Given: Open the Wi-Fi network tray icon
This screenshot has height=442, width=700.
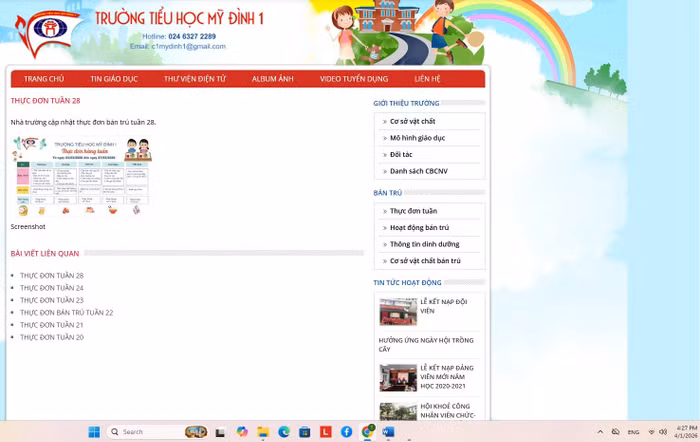Looking at the screenshot, I should [x=651, y=432].
